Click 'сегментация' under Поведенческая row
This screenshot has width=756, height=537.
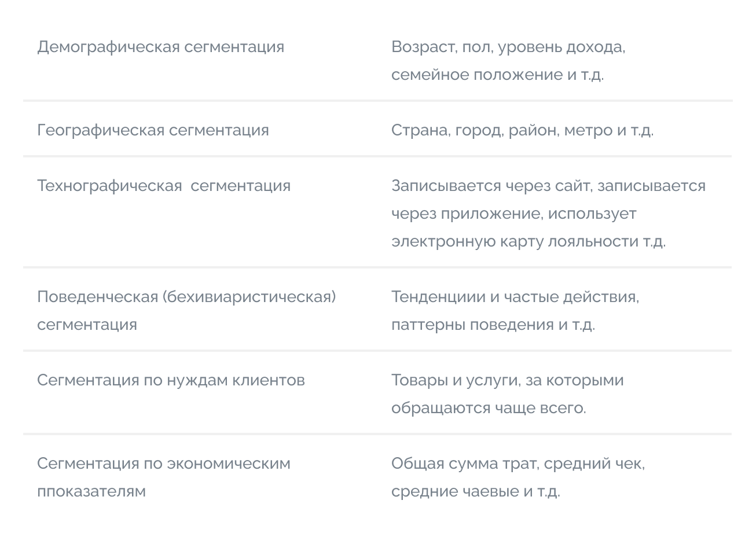[x=87, y=325]
